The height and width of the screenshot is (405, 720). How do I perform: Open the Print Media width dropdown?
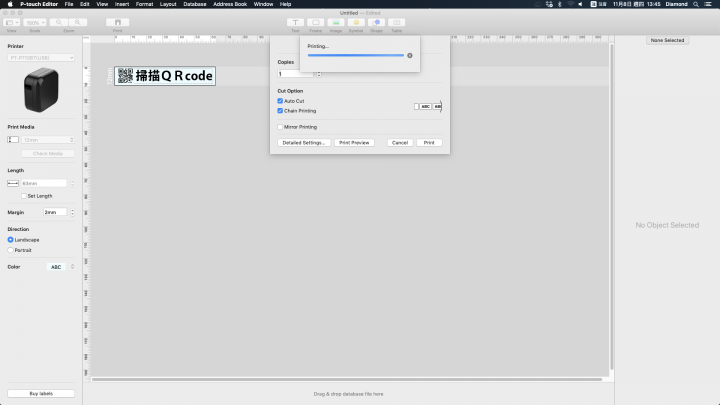point(48,140)
